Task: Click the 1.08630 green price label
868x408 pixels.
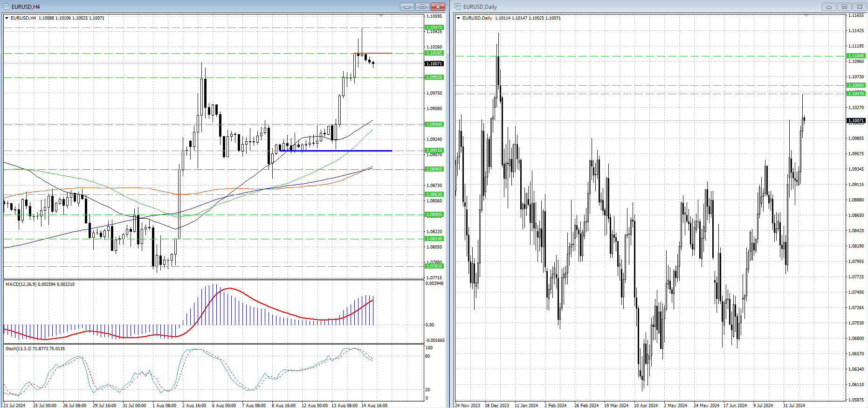Action: pos(434,194)
